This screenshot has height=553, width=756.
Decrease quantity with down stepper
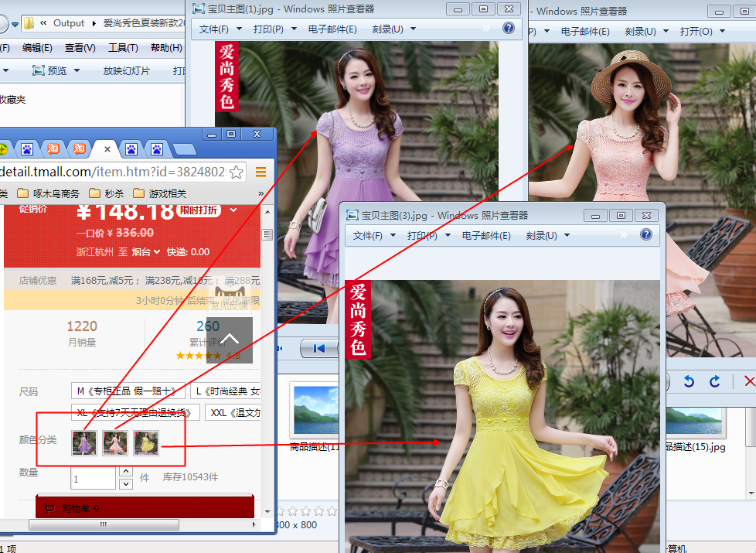click(x=125, y=483)
